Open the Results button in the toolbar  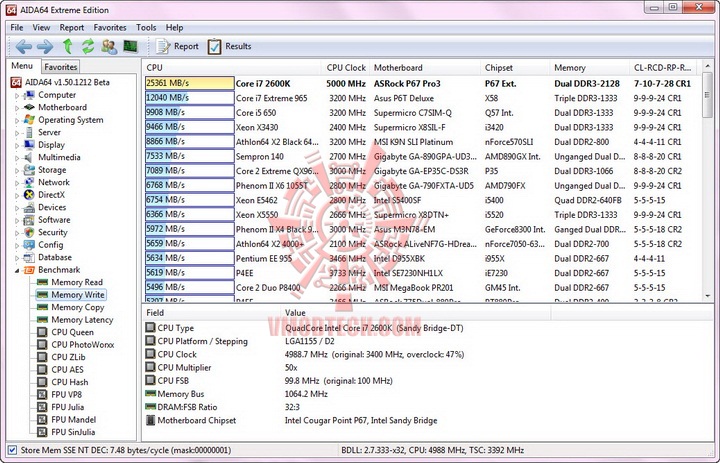click(230, 46)
